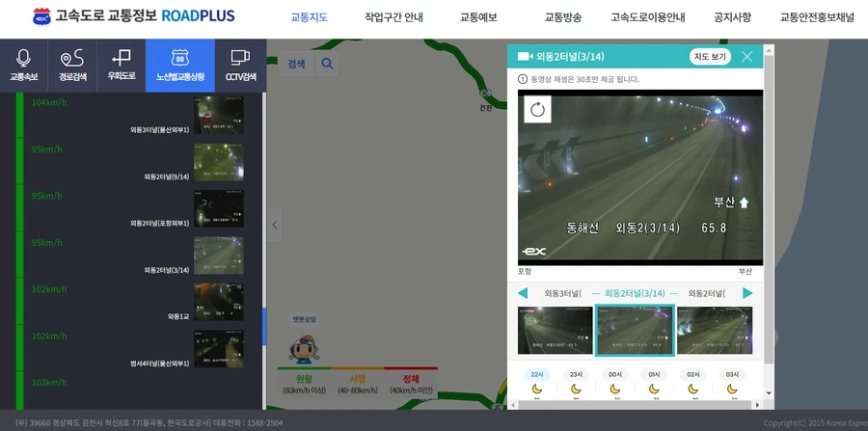
Task: Click the 103km/h speed text
Action: click(49, 383)
